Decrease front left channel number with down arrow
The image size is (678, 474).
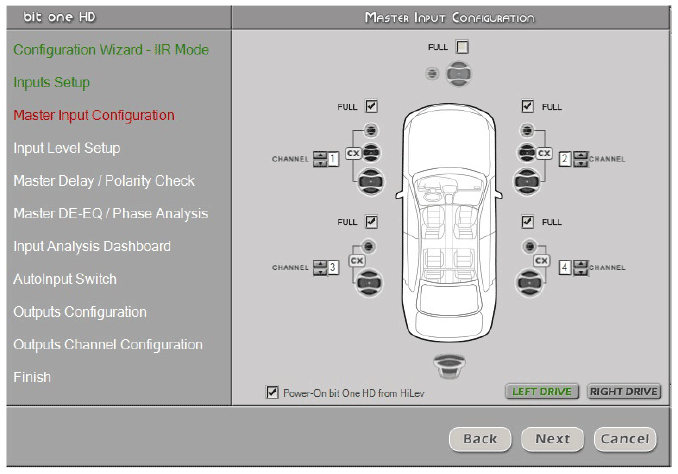[320, 163]
